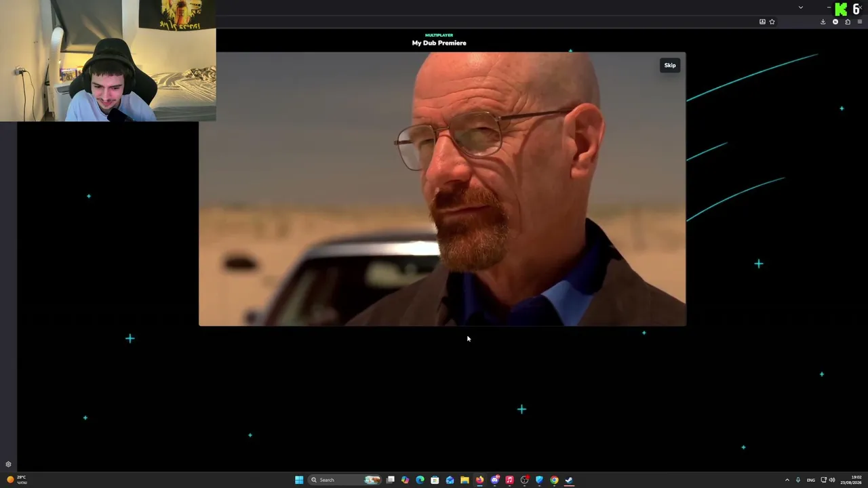Switch the ENG input language
The height and width of the screenshot is (488, 868).
pos(811,480)
